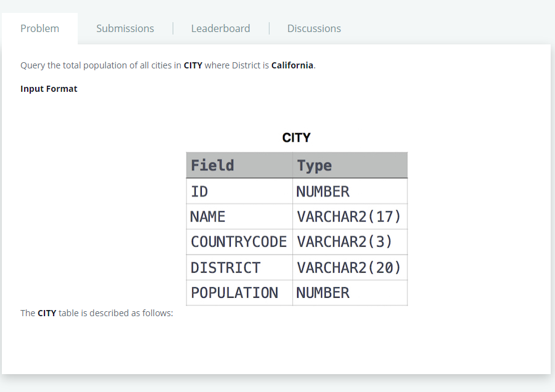Click the Field column header
555x392 pixels.
pyautogui.click(x=239, y=165)
